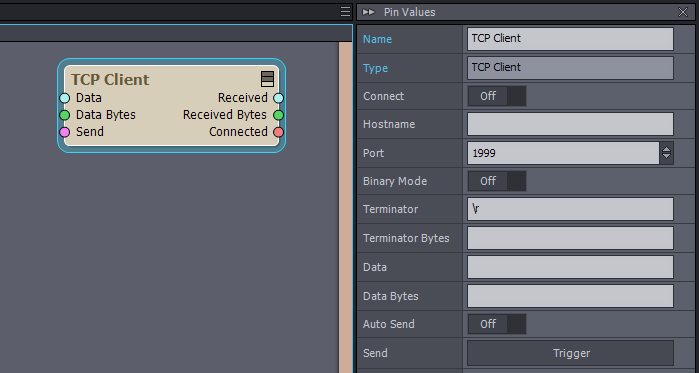Image resolution: width=699 pixels, height=373 pixels.
Task: Click the green Received Bytes output pin
Action: pyautogui.click(x=278, y=115)
